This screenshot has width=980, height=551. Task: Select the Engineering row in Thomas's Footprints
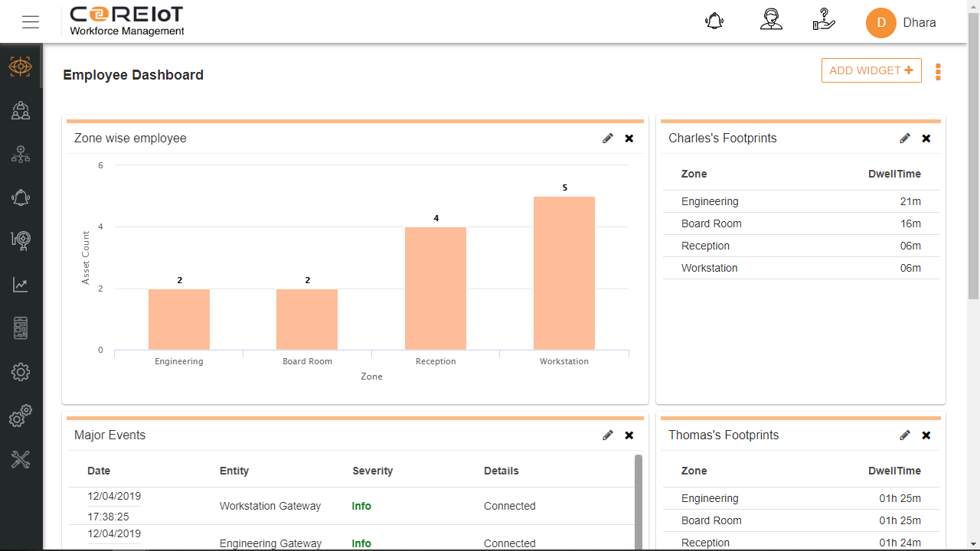click(x=801, y=499)
